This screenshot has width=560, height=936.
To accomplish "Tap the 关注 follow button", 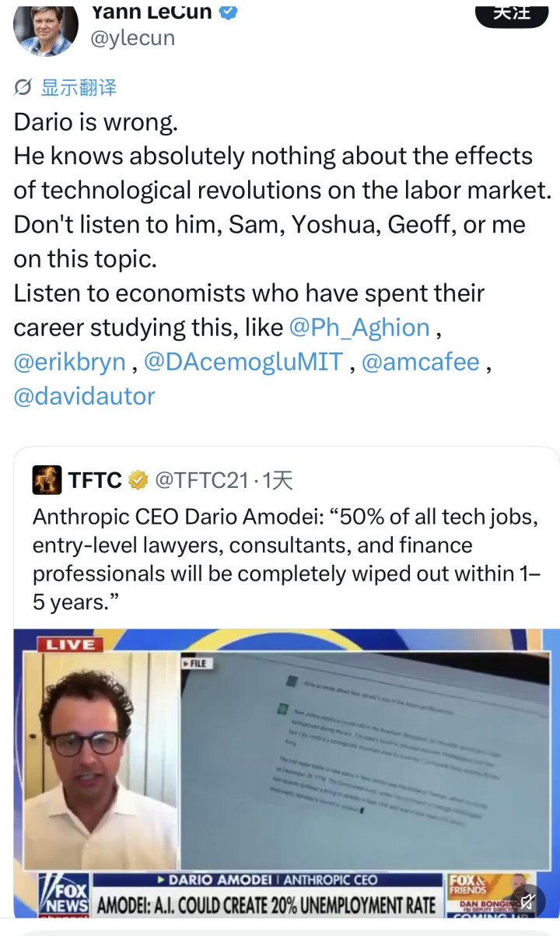I will pos(511,12).
